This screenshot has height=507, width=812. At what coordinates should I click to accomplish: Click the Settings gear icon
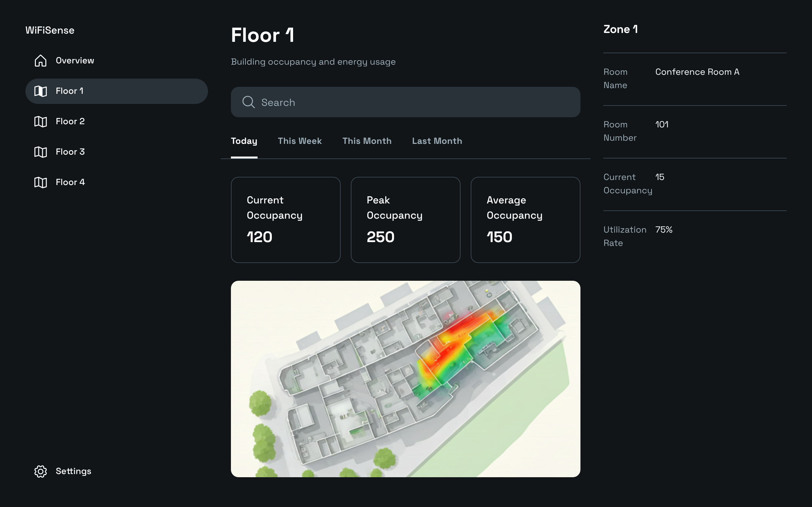(x=41, y=471)
